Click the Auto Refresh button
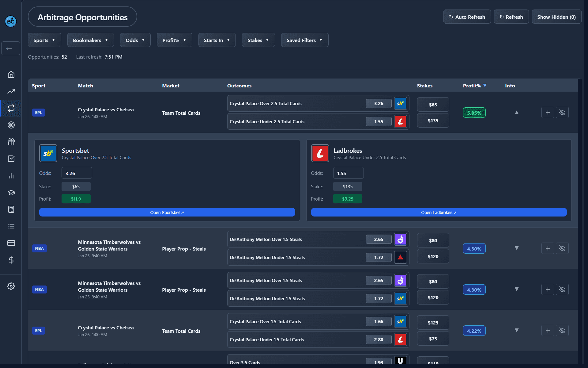The image size is (588, 368). click(467, 17)
